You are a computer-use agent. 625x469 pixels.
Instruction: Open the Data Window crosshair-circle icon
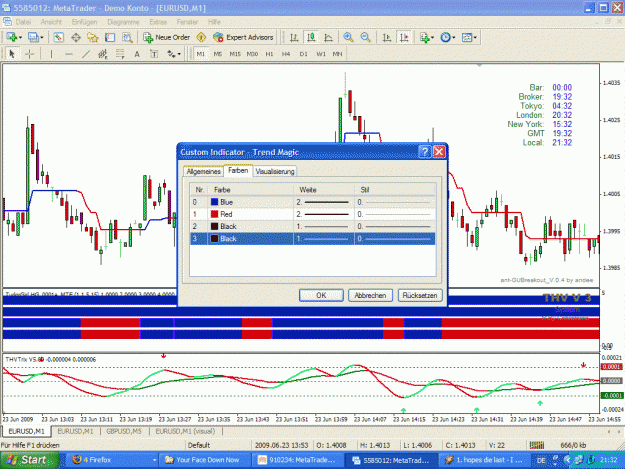coord(76,37)
